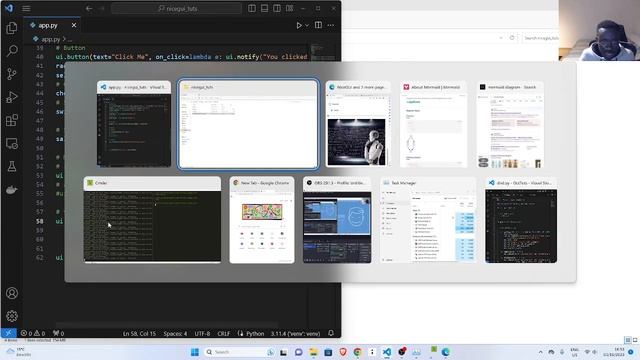The image size is (640, 360).
Task: Open the Accounts menu in the activity bar
Action: [12, 293]
